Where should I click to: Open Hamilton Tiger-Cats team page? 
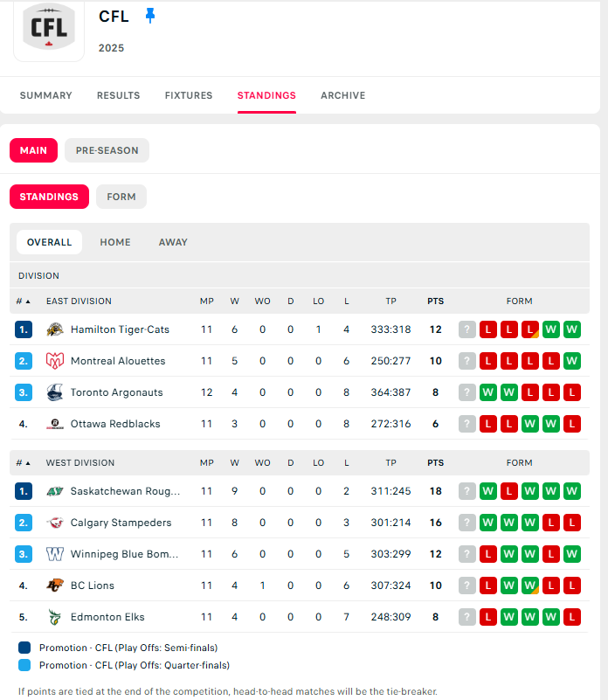[x=120, y=329]
